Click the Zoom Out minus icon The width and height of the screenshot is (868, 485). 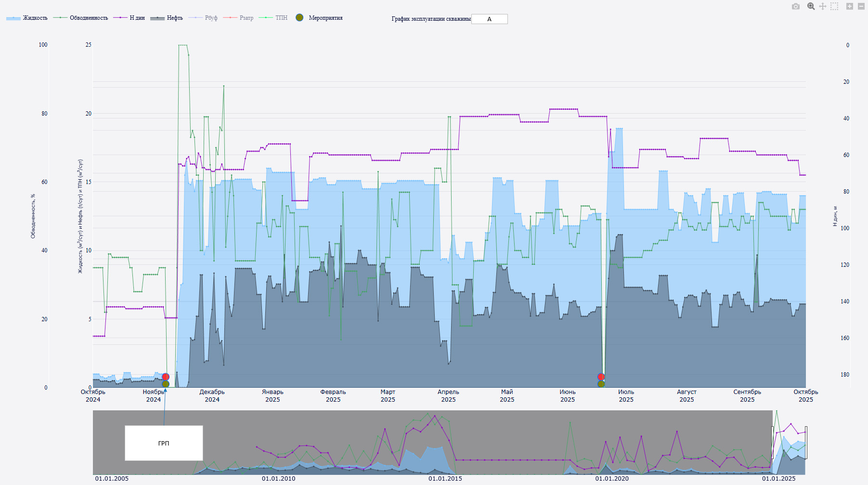pos(861,6)
